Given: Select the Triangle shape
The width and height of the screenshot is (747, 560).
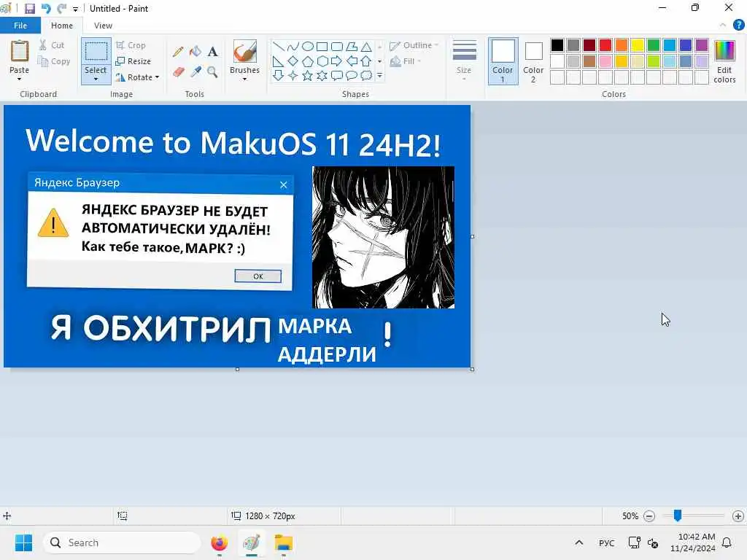Looking at the screenshot, I should 366,46.
